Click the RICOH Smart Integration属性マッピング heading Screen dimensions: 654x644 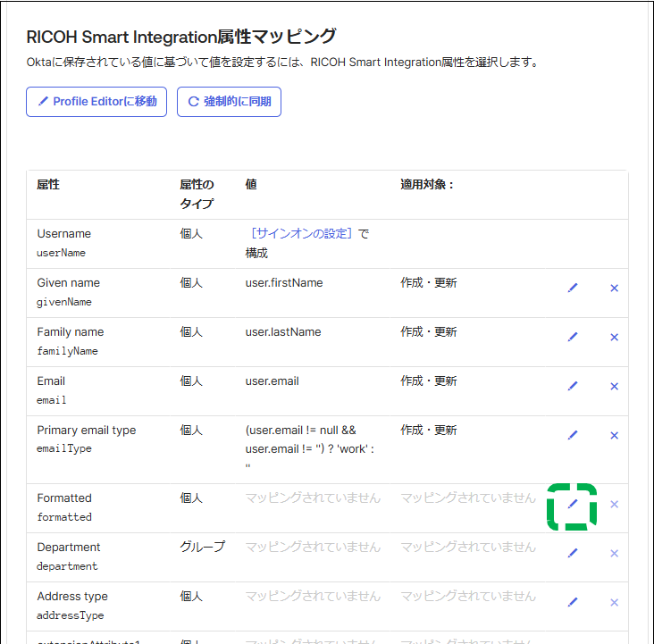point(181,37)
